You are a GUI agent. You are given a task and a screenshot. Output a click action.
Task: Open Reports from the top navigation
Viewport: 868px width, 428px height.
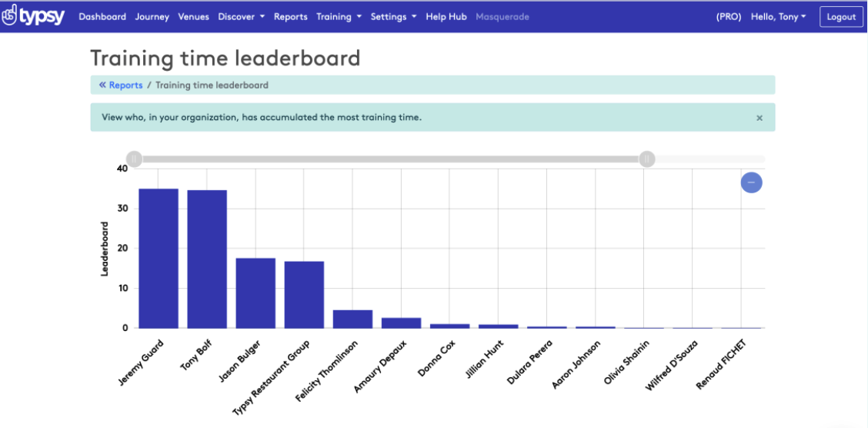click(x=290, y=17)
